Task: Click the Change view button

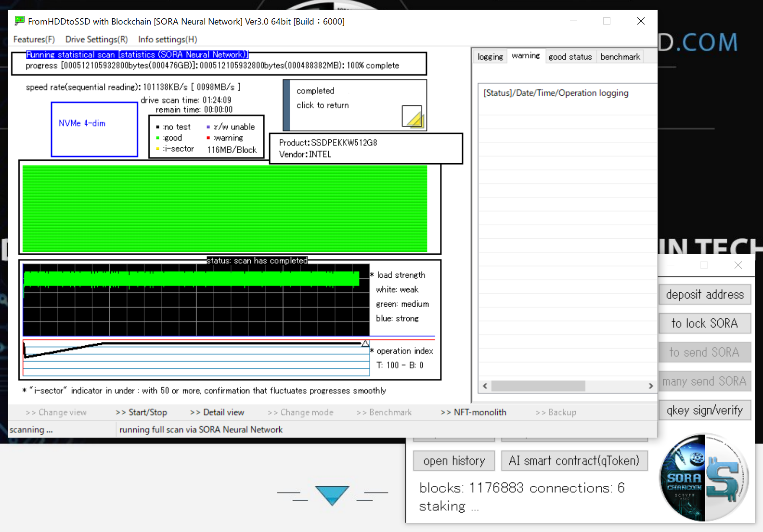Action: pos(56,413)
